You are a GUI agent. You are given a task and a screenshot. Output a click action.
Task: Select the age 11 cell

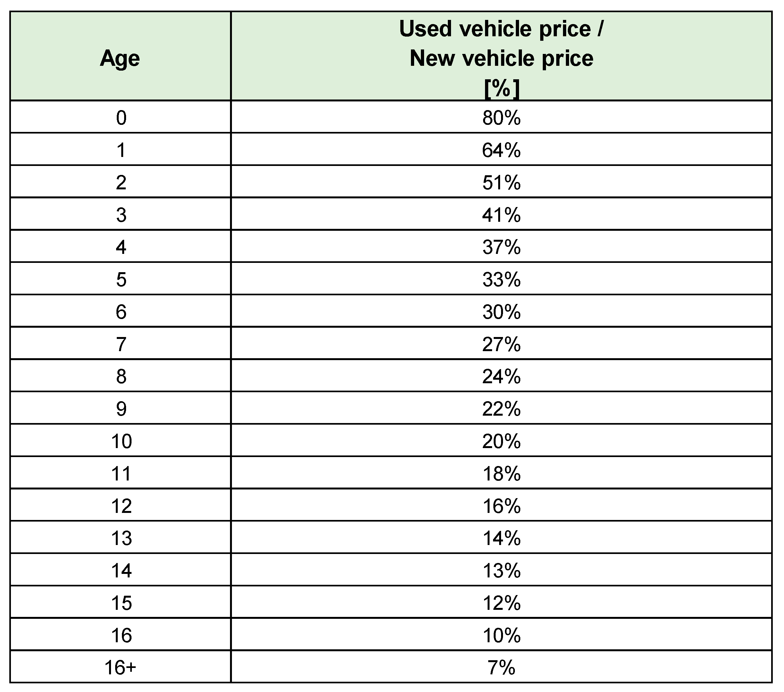pyautogui.click(x=121, y=474)
